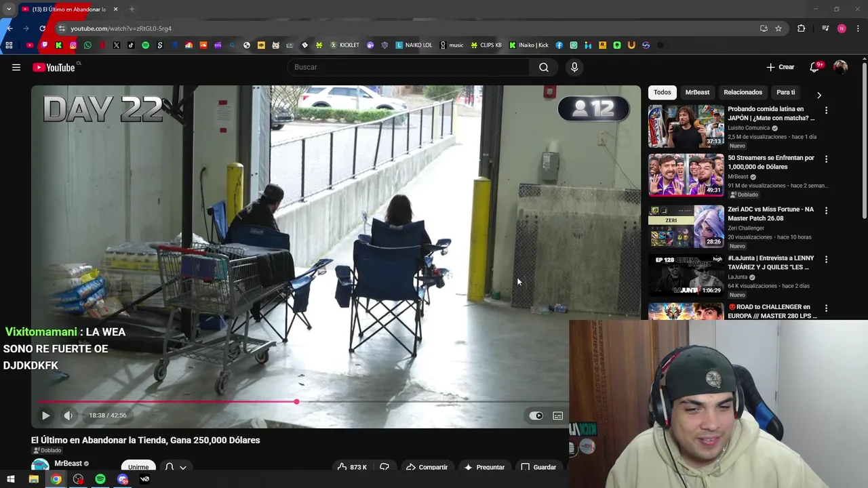Toggle subtitles in the player controls
The height and width of the screenshot is (488, 868).
(x=557, y=415)
